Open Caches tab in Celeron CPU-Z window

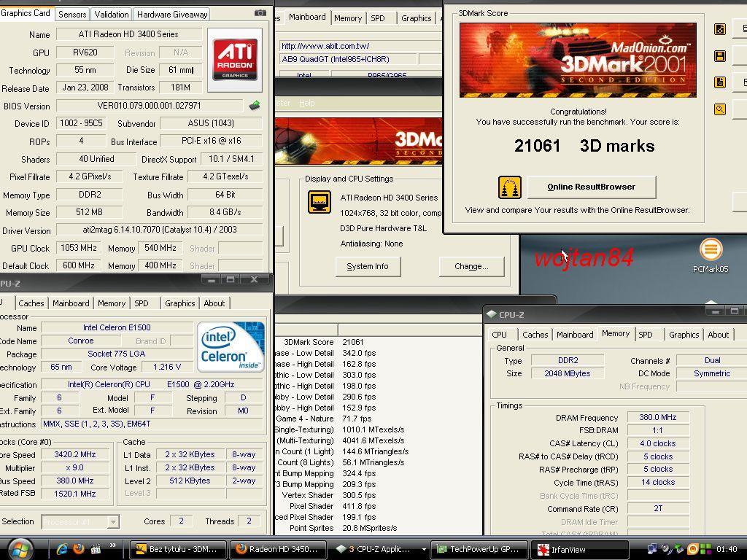point(31,303)
